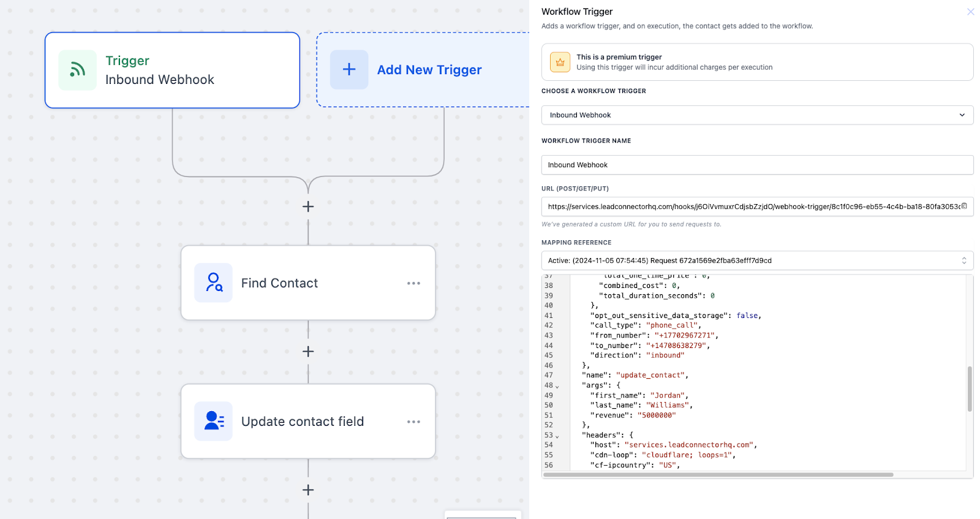This screenshot has width=980, height=519.
Task: Click the Inbound Webhook trigger signal icon
Action: 77,70
